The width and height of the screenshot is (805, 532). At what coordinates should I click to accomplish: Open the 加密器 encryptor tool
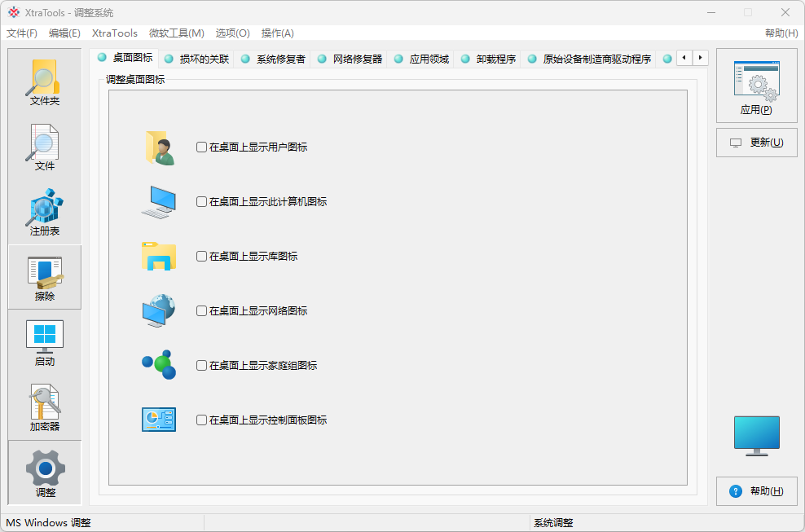coord(45,407)
